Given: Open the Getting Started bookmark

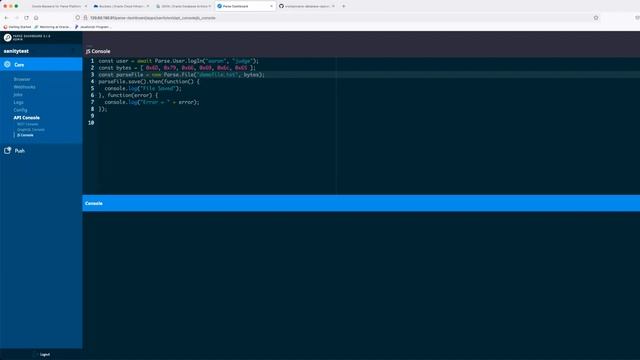Looking at the screenshot, I should pyautogui.click(x=17, y=27).
